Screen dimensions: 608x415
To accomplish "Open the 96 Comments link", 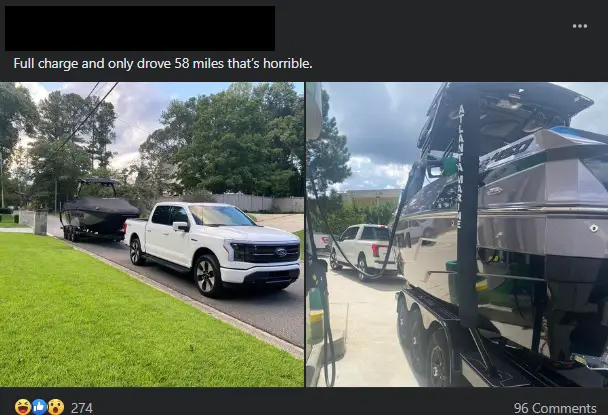I will pos(555,408).
